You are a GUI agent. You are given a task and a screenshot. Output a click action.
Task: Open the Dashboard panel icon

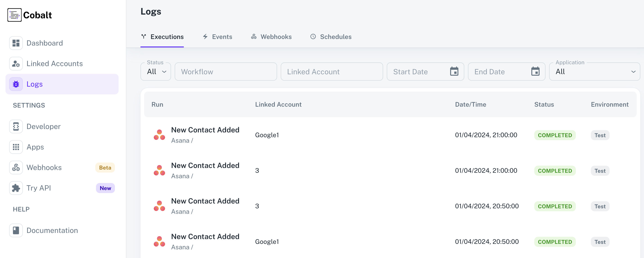pyautogui.click(x=16, y=43)
